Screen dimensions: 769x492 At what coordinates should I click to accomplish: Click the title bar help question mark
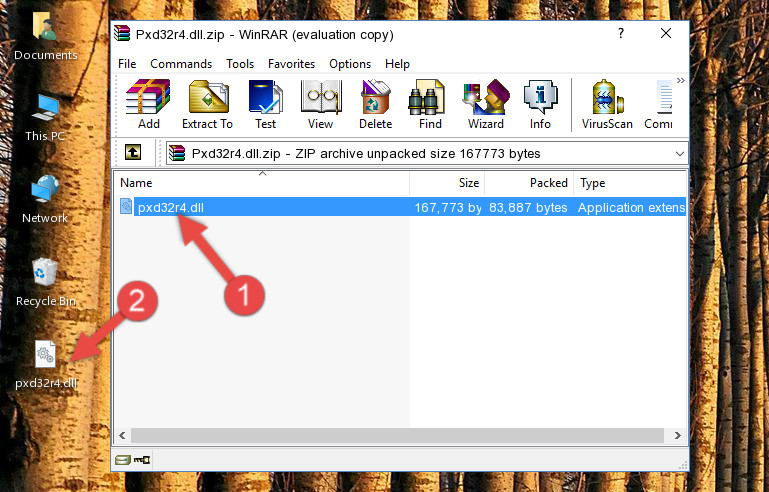point(621,33)
